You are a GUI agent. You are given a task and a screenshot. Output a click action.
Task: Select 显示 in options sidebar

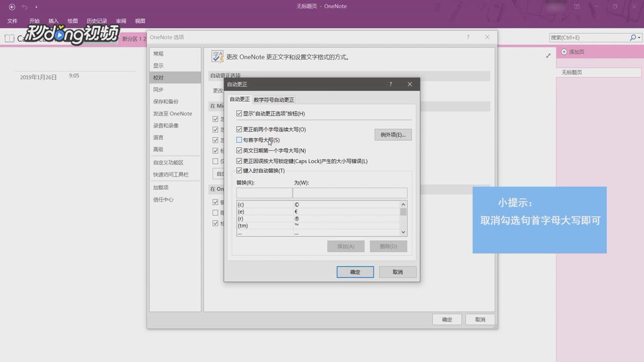coord(175,66)
